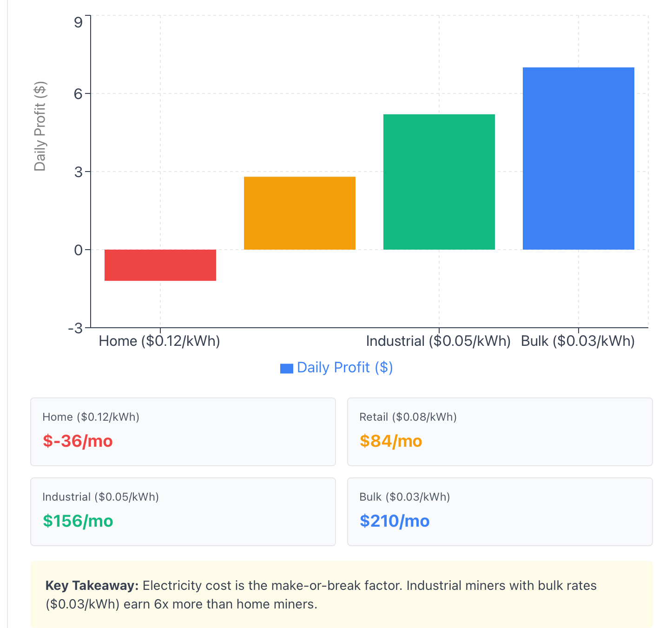Select the Bulk ($0.03/kWh) card title

[404, 497]
